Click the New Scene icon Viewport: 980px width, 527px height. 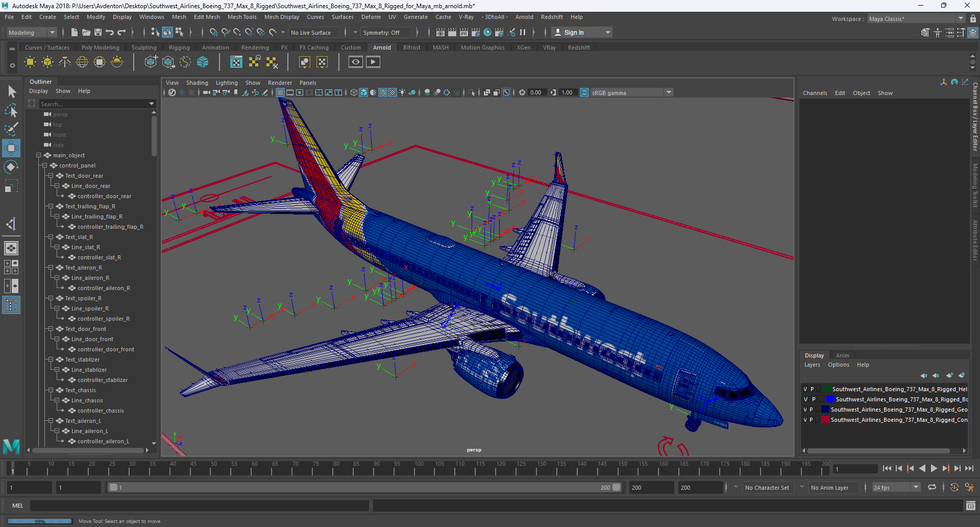tap(75, 32)
